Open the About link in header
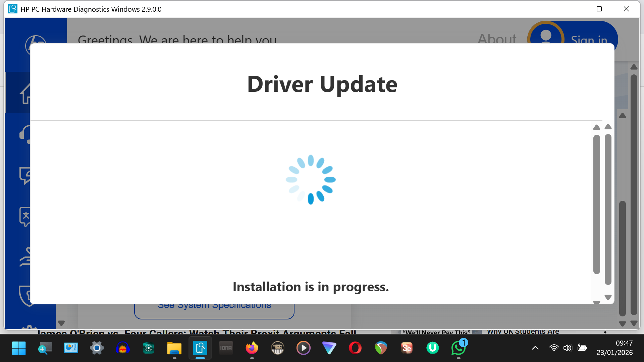 [497, 38]
